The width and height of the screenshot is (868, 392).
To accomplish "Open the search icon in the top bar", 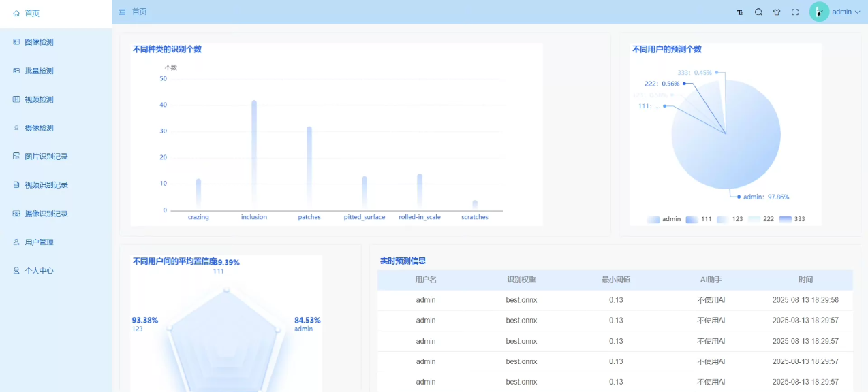I will [x=758, y=12].
